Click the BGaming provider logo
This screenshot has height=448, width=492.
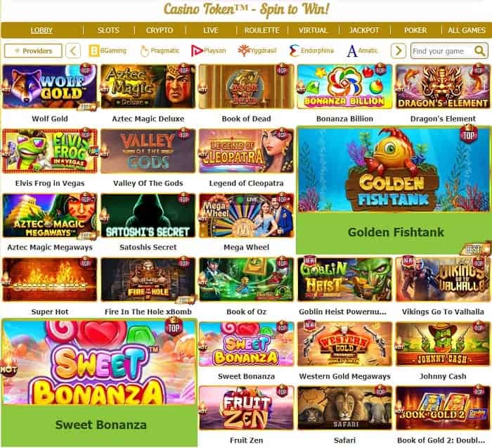108,51
